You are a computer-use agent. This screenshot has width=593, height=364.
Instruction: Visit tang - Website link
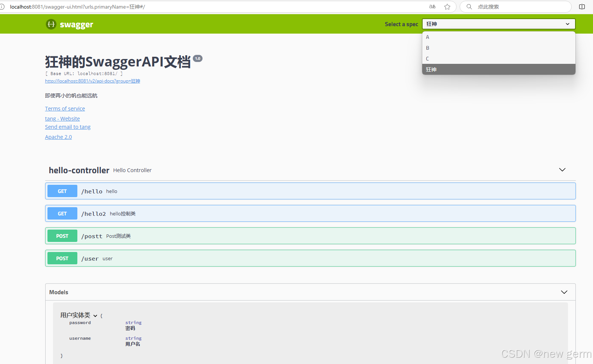click(x=62, y=119)
